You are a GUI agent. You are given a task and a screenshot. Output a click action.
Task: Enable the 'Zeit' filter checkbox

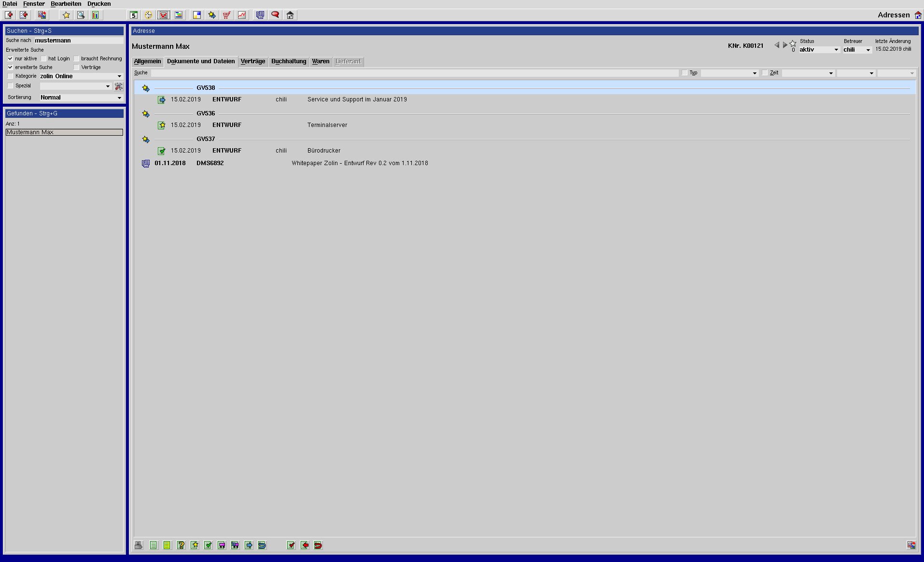tap(765, 73)
